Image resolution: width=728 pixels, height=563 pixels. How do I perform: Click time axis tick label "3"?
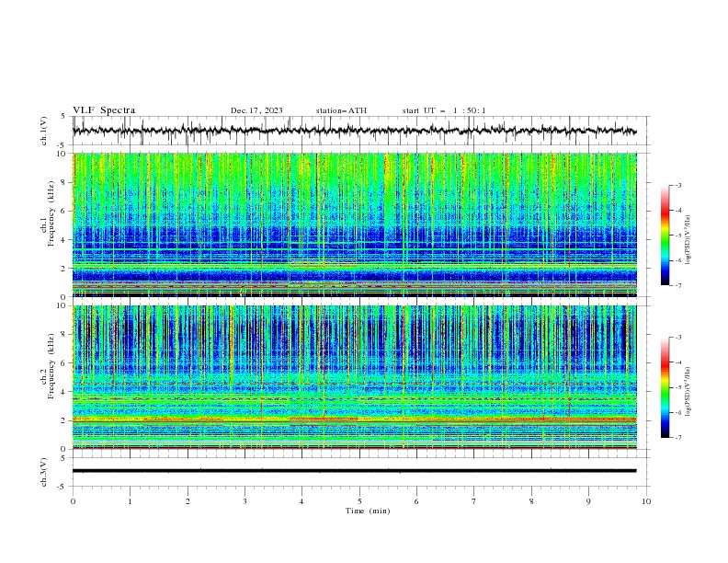coord(245,501)
